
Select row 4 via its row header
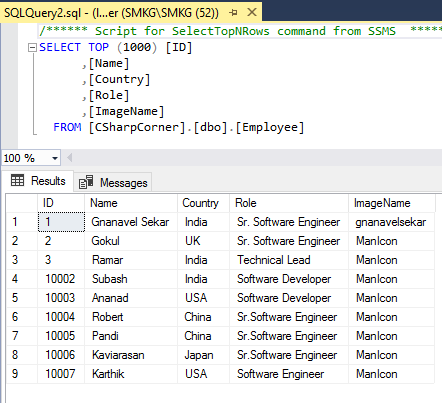pyautogui.click(x=22, y=279)
